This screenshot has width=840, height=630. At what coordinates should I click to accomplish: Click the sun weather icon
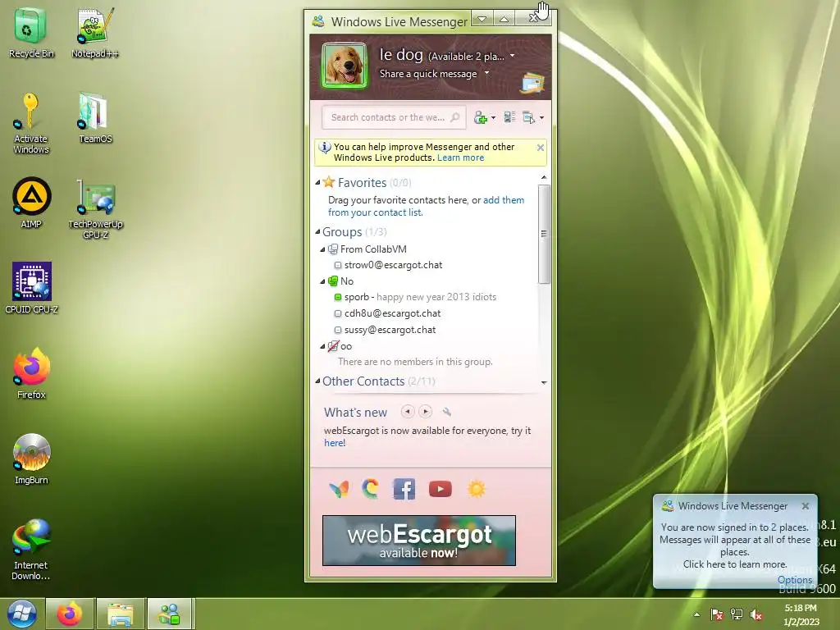pyautogui.click(x=477, y=489)
